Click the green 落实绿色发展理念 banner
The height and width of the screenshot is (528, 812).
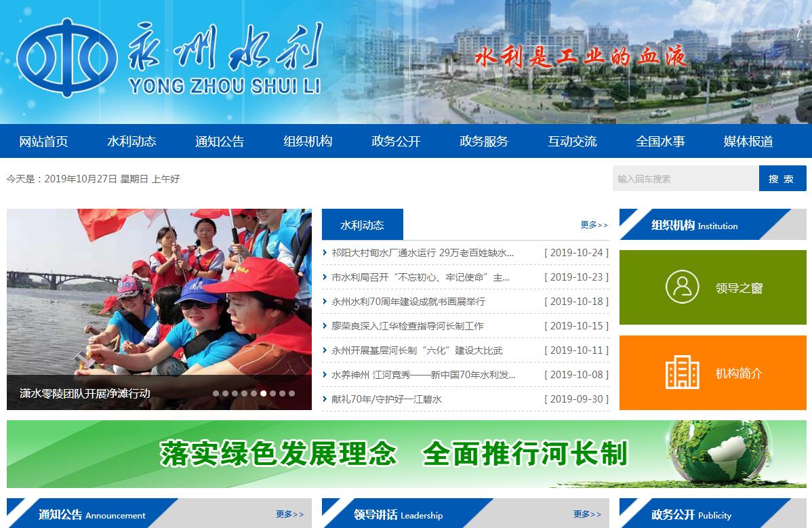click(x=407, y=454)
